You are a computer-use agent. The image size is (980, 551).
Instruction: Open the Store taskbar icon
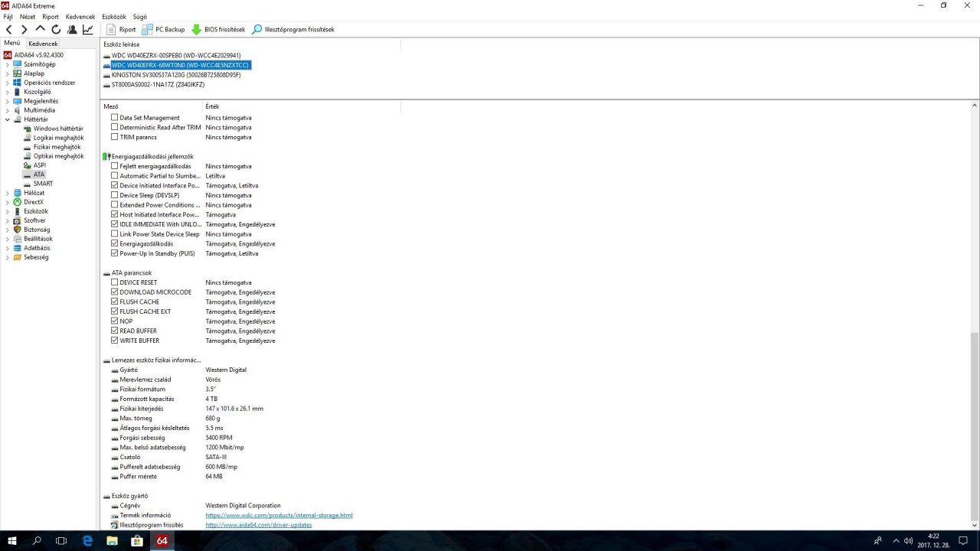click(x=137, y=540)
